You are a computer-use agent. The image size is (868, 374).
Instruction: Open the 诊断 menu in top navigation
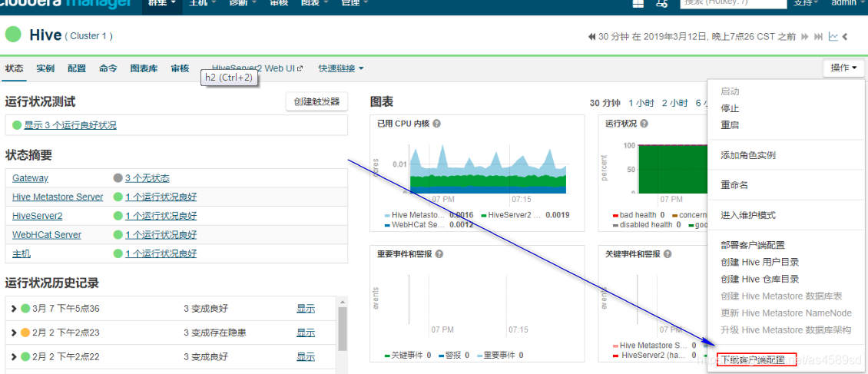pos(243,3)
